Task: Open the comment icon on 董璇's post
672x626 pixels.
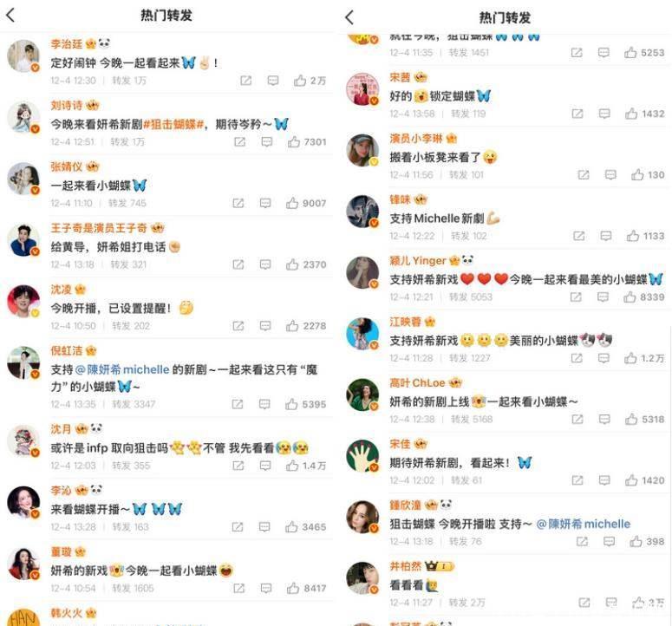Action: point(265,589)
